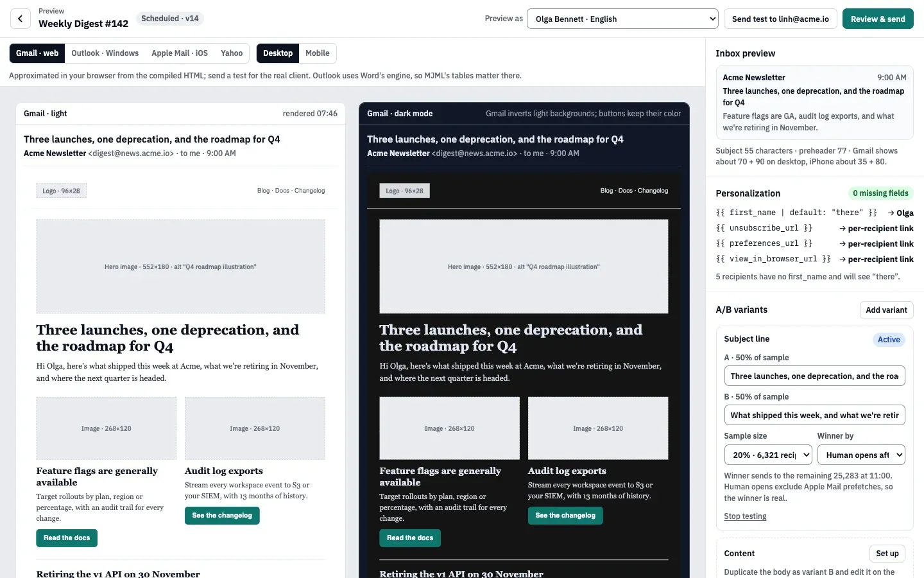Click the first_name personalization token
Image resolution: width=924 pixels, height=578 pixels.
click(x=796, y=213)
